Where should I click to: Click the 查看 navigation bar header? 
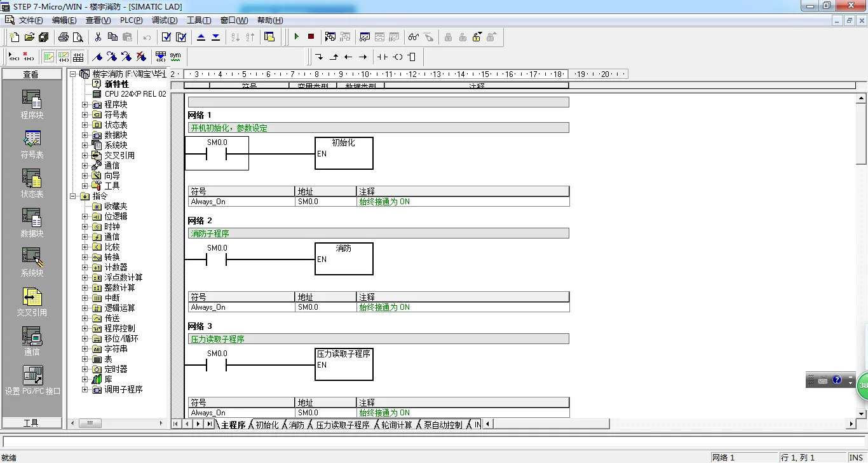coord(31,74)
